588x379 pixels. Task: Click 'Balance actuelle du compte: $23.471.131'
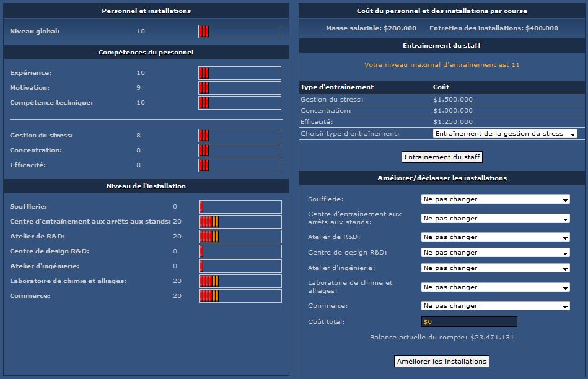[x=442, y=338]
